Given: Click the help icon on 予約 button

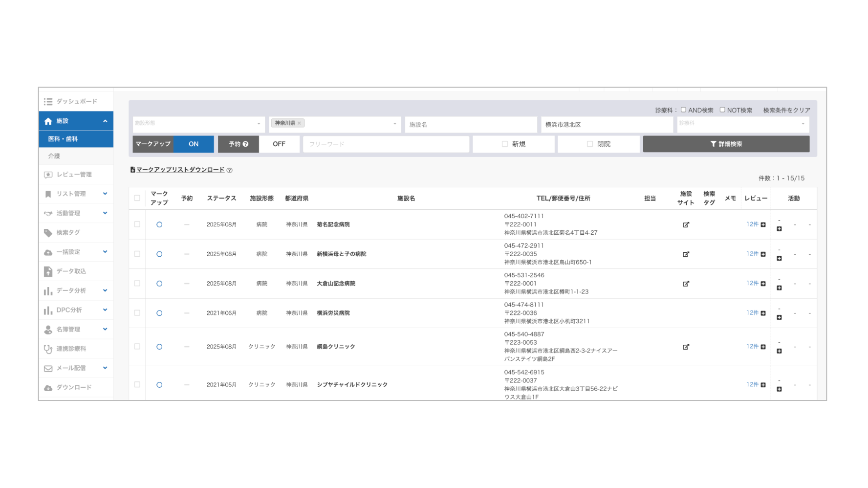Looking at the screenshot, I should click(x=246, y=144).
